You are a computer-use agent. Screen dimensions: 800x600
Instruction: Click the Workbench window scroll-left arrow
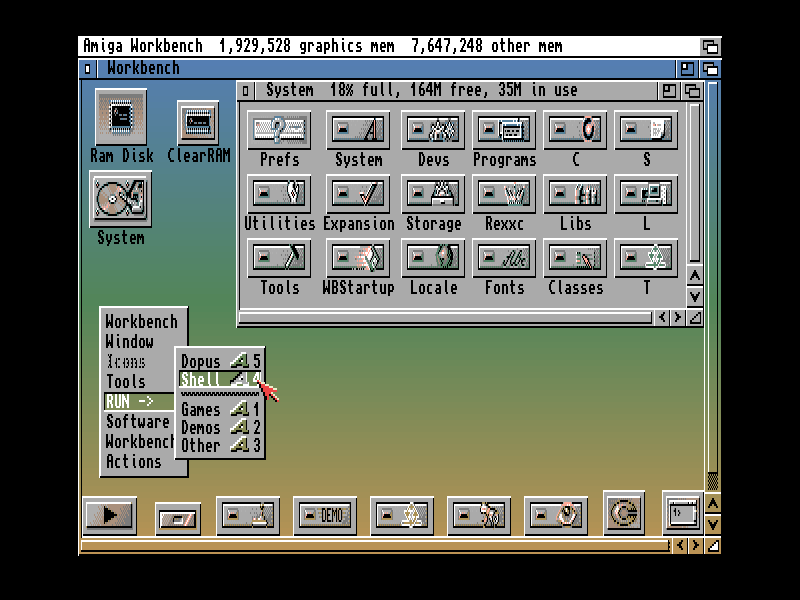tap(680, 545)
